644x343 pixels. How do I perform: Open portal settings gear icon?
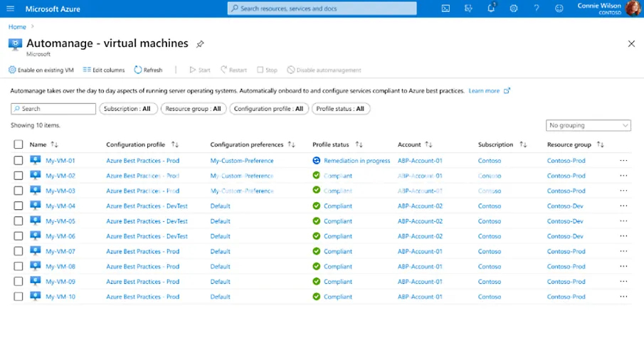click(x=514, y=9)
